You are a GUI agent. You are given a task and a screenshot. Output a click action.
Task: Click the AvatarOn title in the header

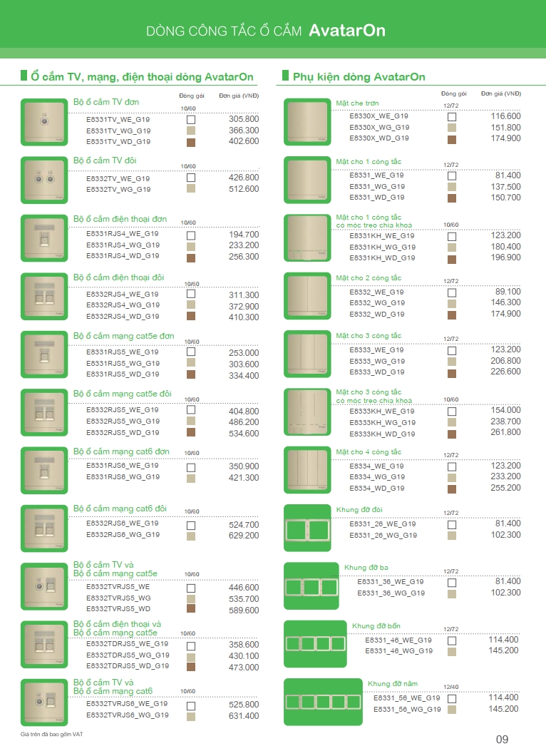(x=347, y=30)
